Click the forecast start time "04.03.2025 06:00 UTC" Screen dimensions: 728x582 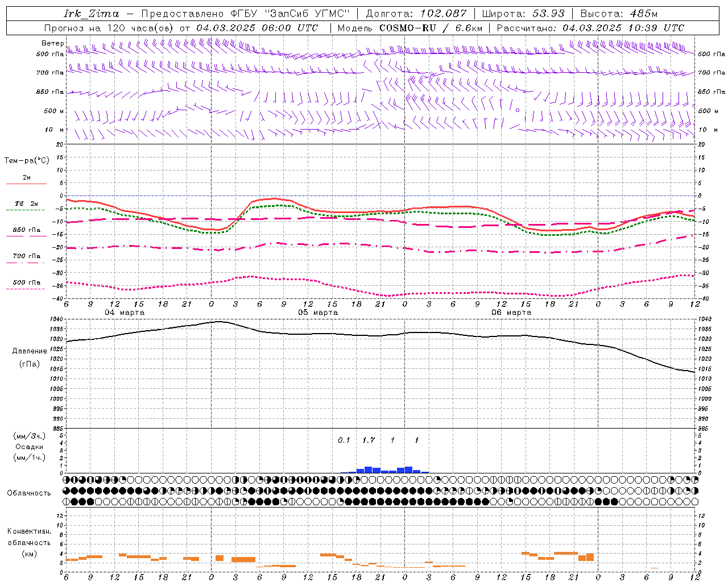pos(257,28)
